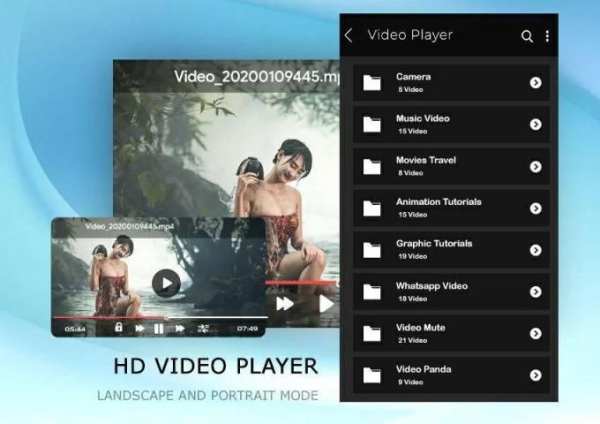600x424 pixels.
Task: Open search in Video Player header
Action: (527, 36)
